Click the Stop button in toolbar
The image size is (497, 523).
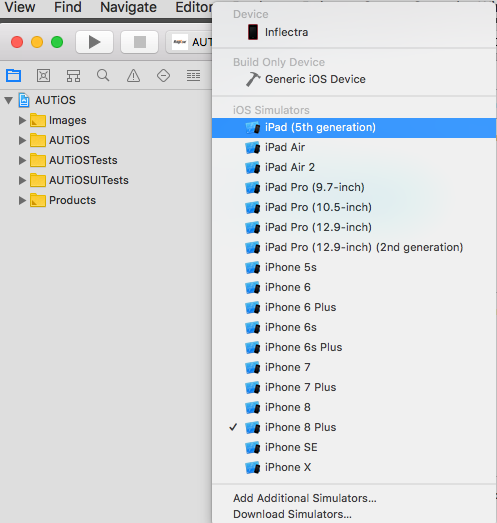[139, 42]
